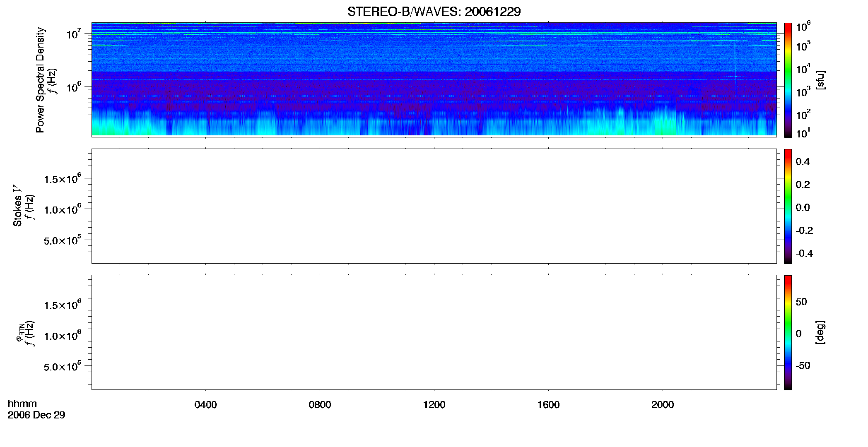Click the time tick label 0800
The height and width of the screenshot is (447, 868).
[320, 405]
